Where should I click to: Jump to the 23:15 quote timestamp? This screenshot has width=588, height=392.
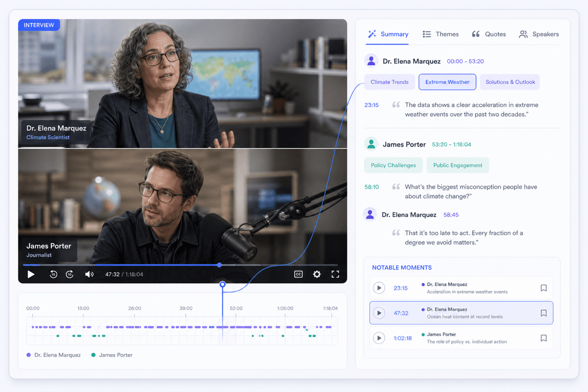click(x=371, y=105)
